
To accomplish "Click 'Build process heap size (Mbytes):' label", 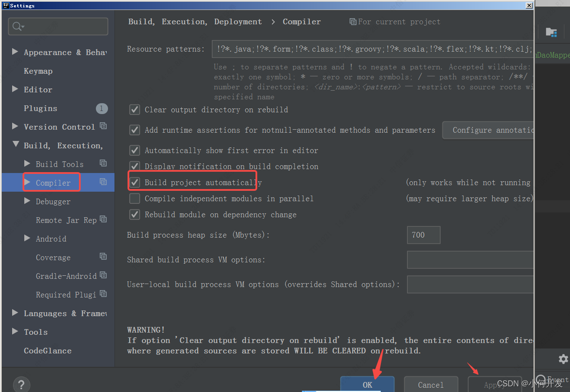I will 198,235.
